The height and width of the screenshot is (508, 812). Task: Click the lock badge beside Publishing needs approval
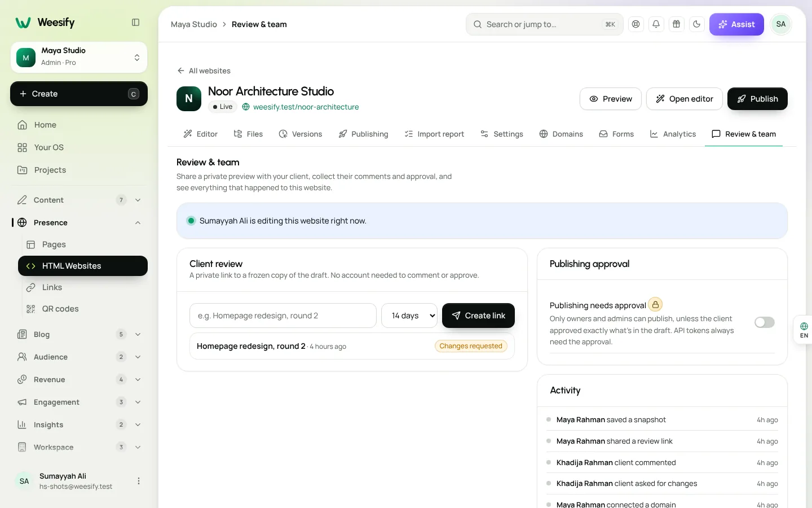655,304
